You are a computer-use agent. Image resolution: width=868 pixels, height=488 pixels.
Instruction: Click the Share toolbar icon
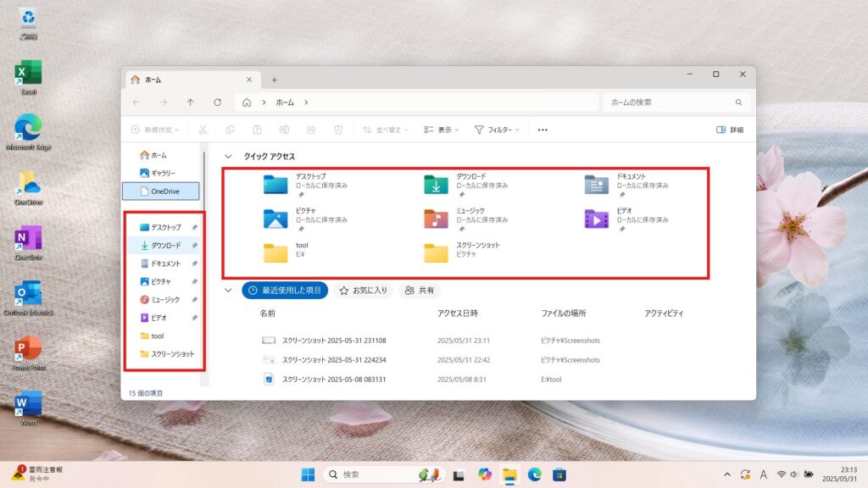(x=311, y=130)
